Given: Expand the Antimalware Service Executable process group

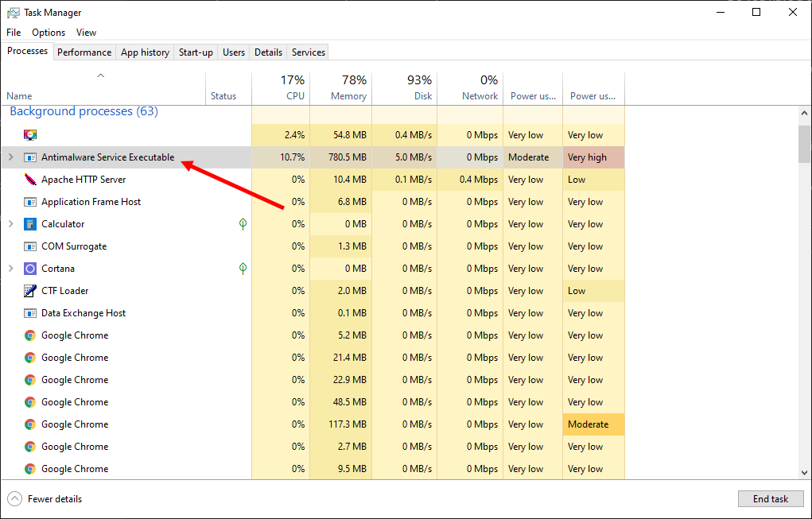Looking at the screenshot, I should (x=11, y=157).
